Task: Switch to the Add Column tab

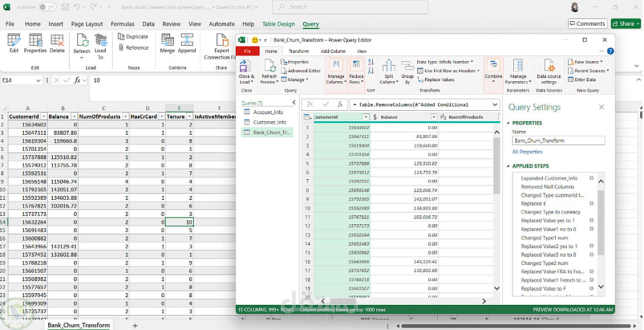Action: pos(333,51)
